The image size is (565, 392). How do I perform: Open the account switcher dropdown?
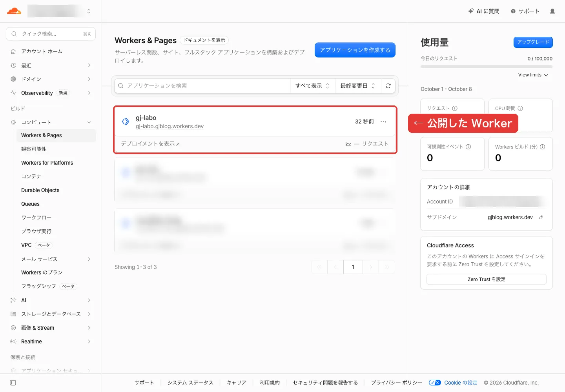(x=89, y=11)
